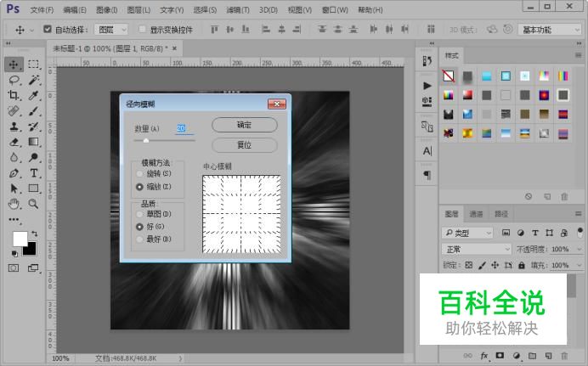588x366 pixels.
Task: Enable the 显示变换控件 checkbox
Action: tap(142, 29)
